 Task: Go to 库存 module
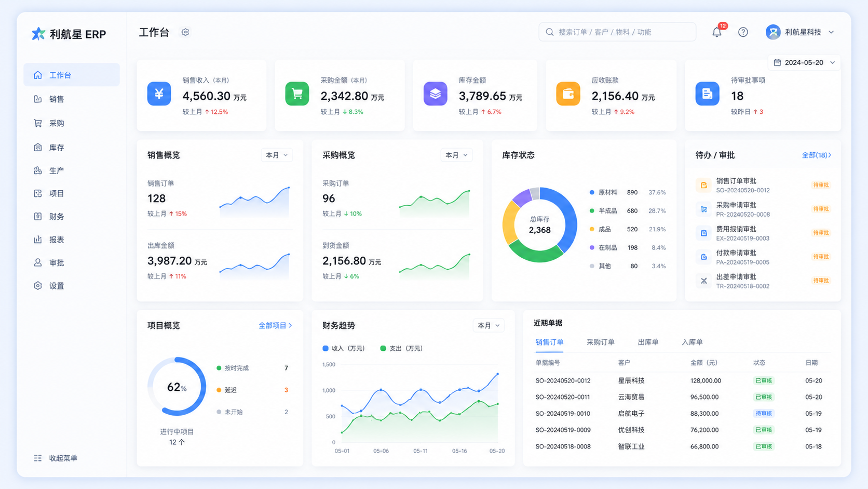tap(72, 148)
